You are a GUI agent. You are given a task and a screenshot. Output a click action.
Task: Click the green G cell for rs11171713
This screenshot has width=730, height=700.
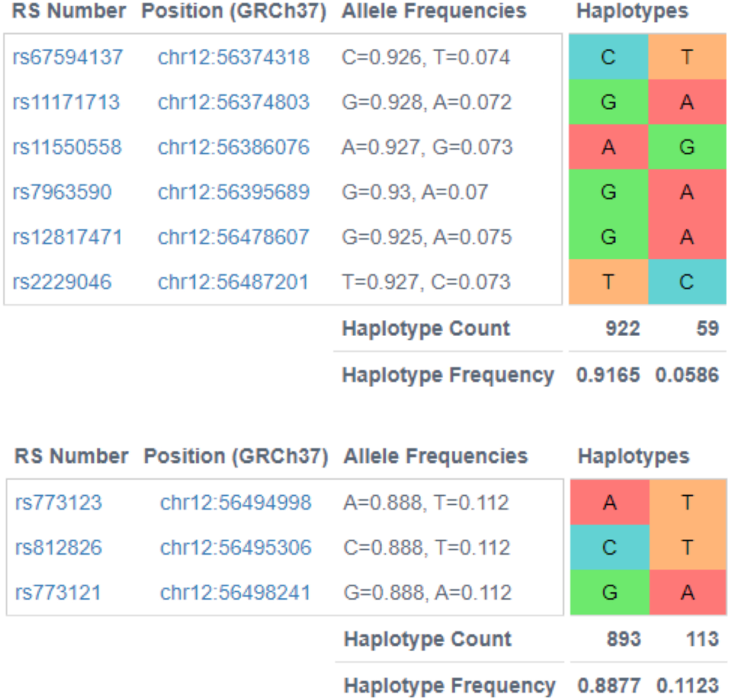[609, 102]
